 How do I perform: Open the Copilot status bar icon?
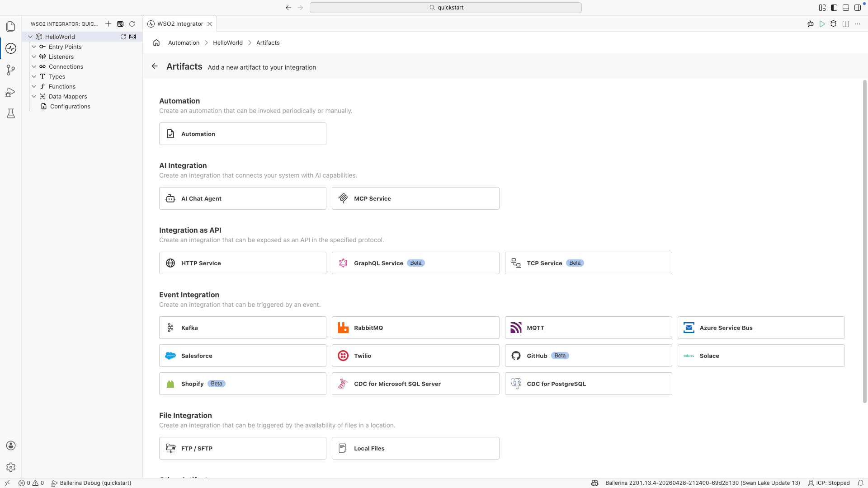coord(594,483)
